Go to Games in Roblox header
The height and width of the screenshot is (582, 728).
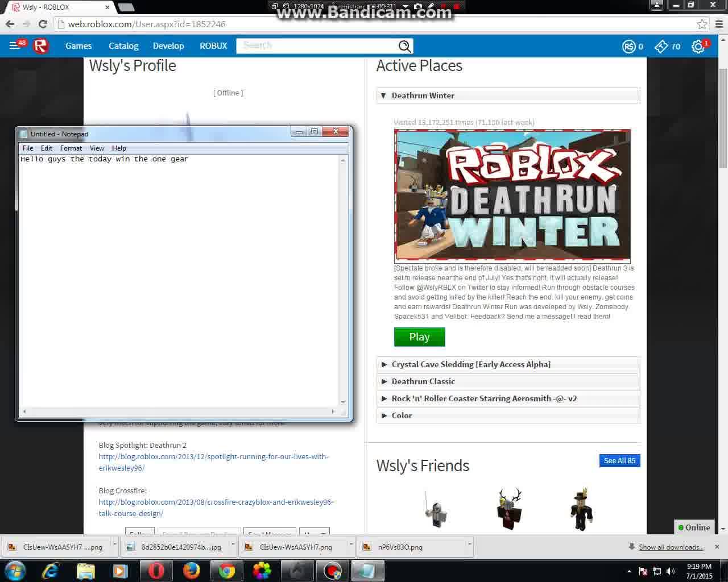pyautogui.click(x=78, y=46)
